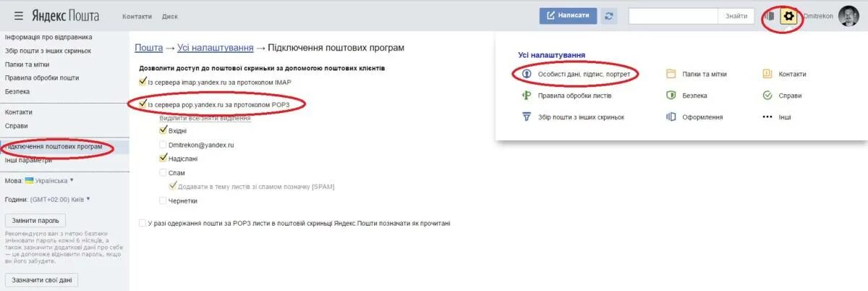Click the Dmitrekon username
Image resolution: width=868 pixels, height=291 pixels.
coord(818,16)
